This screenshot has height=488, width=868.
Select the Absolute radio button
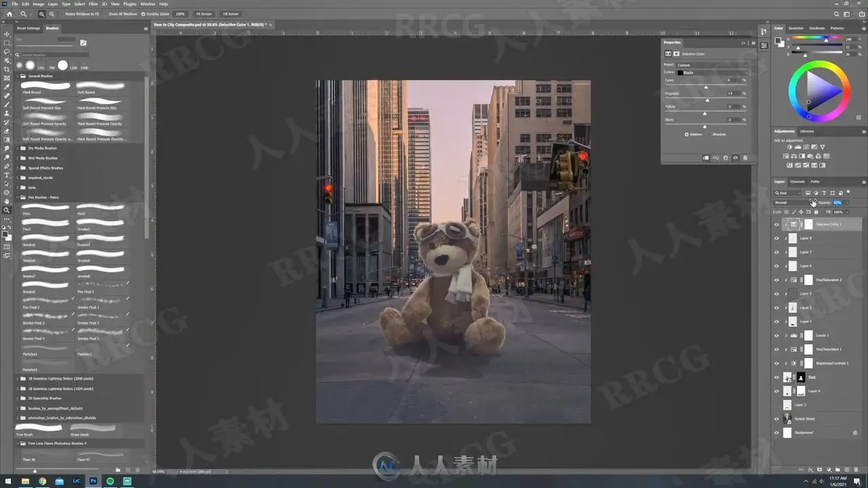710,134
